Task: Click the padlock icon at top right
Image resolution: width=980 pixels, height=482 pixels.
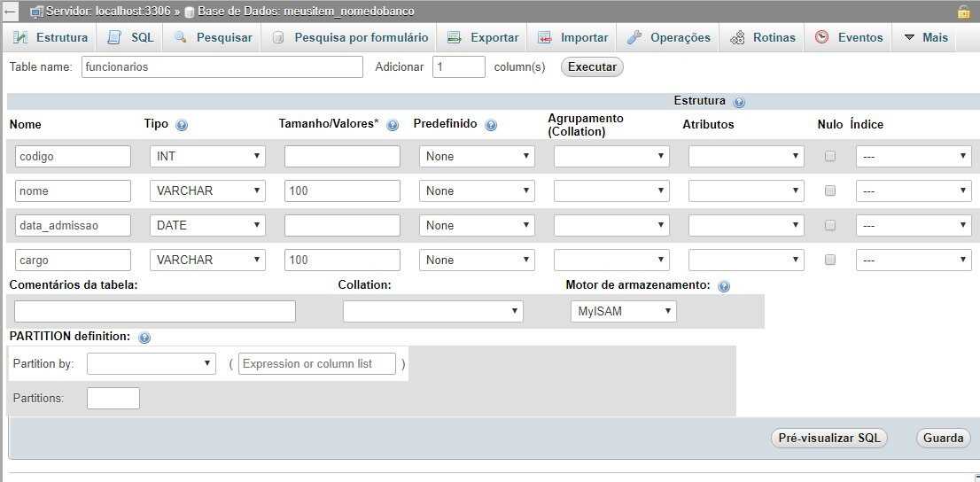Action: pyautogui.click(x=963, y=12)
